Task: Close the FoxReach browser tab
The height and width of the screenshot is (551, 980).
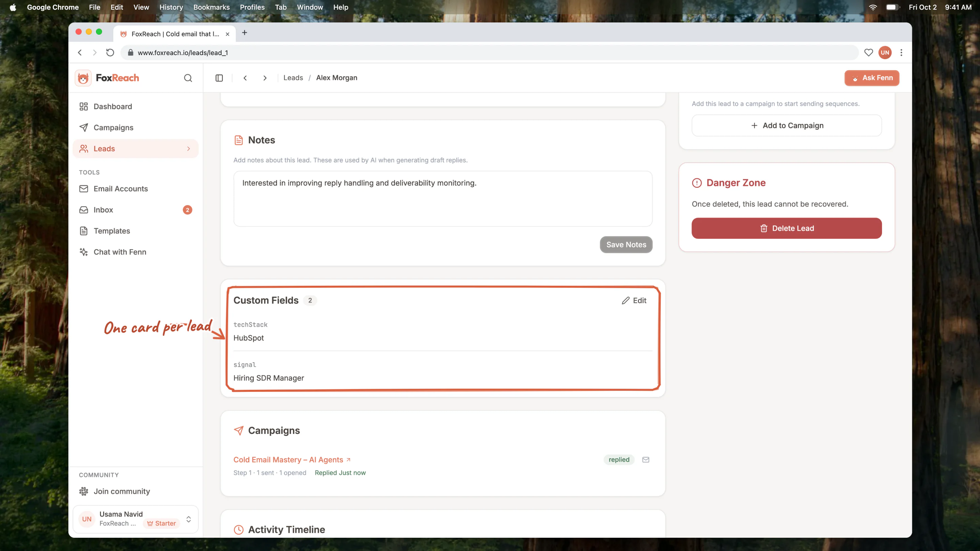Action: pos(228,34)
